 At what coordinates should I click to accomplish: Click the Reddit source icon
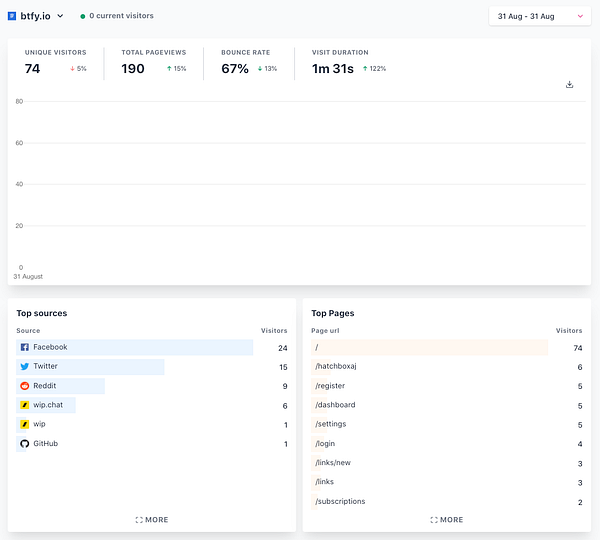click(x=25, y=386)
